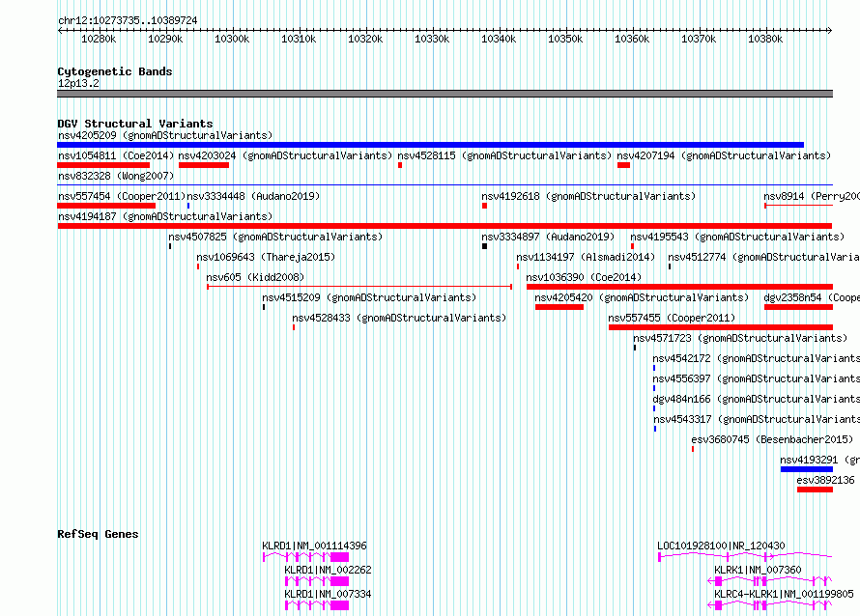Click nsv557455 (Cooper2011) label
The width and height of the screenshot is (860, 616).
click(672, 318)
